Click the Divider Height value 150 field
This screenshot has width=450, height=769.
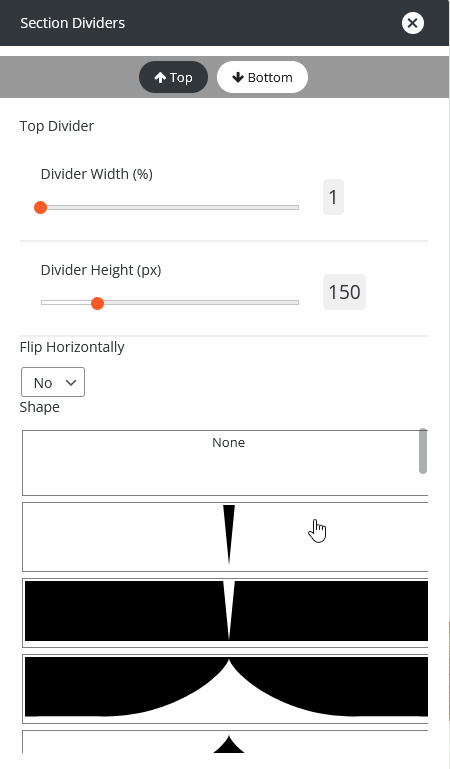point(344,292)
